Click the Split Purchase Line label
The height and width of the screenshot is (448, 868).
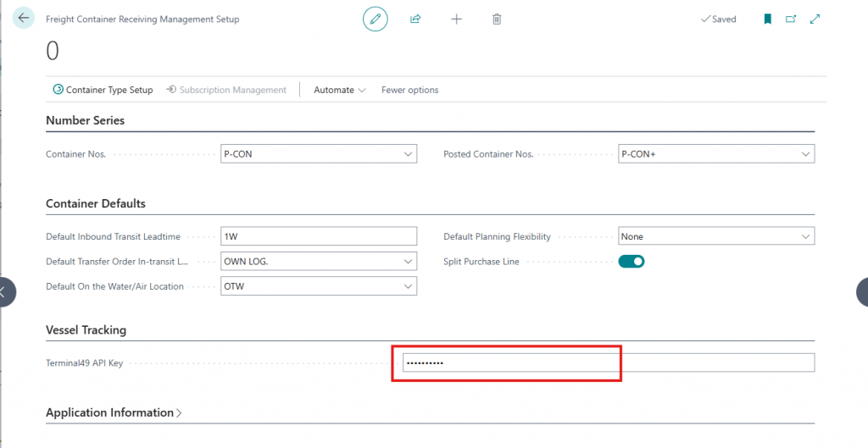[481, 262]
